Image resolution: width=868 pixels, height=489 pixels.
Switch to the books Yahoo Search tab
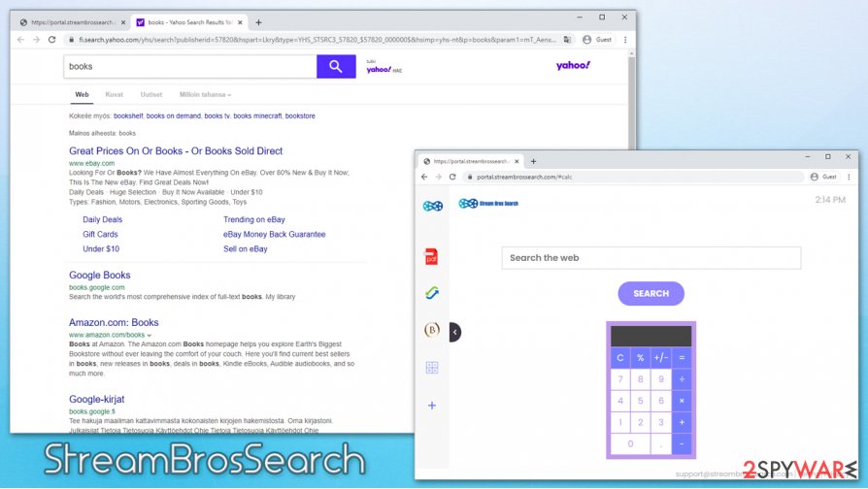point(188,22)
